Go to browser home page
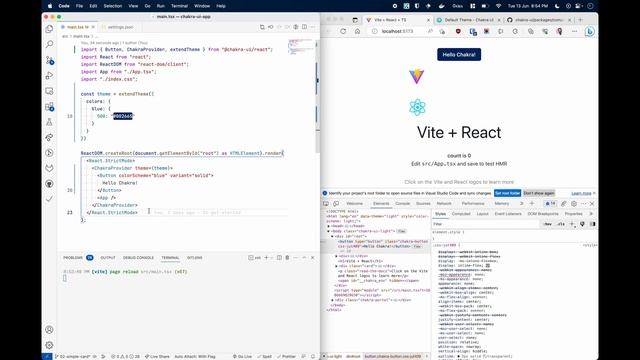Image resolution: width=640 pixels, height=360 pixels. point(357,31)
